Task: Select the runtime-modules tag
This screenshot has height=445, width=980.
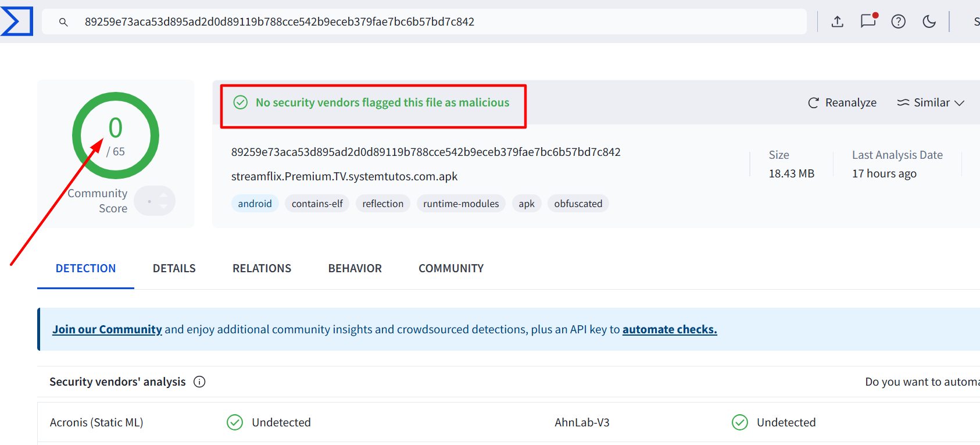Action: (461, 204)
